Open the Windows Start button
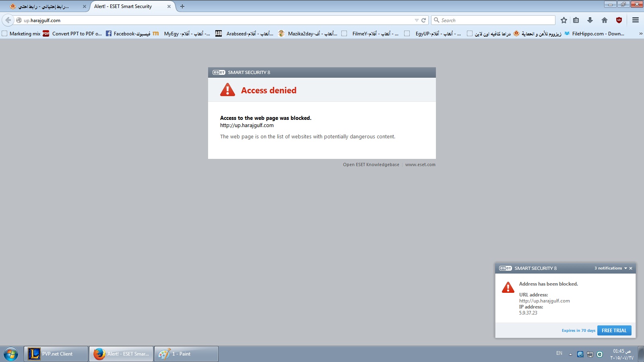The height and width of the screenshot is (362, 644). click(11, 354)
